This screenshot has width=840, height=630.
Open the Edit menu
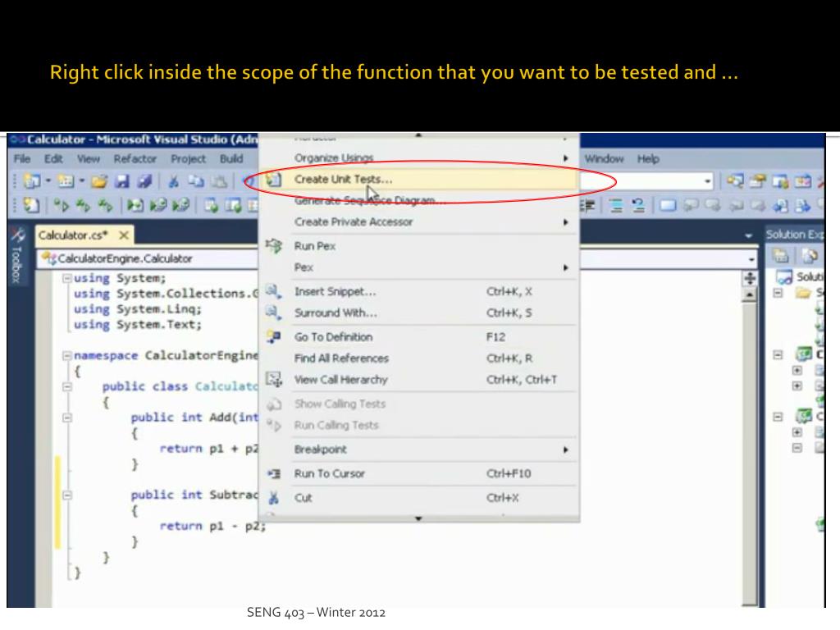53,159
